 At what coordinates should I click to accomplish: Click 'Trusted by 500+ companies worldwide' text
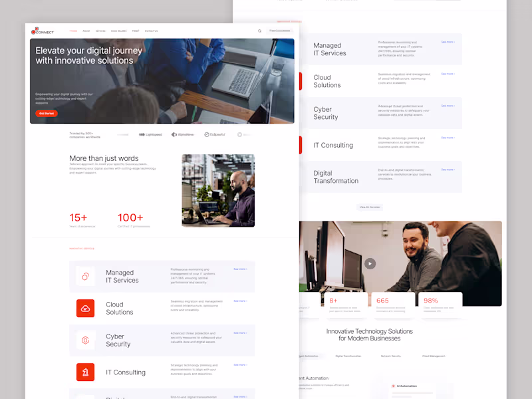pyautogui.click(x=85, y=135)
